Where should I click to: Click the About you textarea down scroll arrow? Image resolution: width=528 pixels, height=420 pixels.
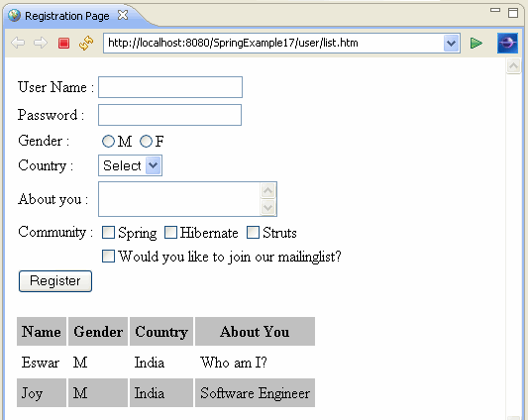point(268,207)
